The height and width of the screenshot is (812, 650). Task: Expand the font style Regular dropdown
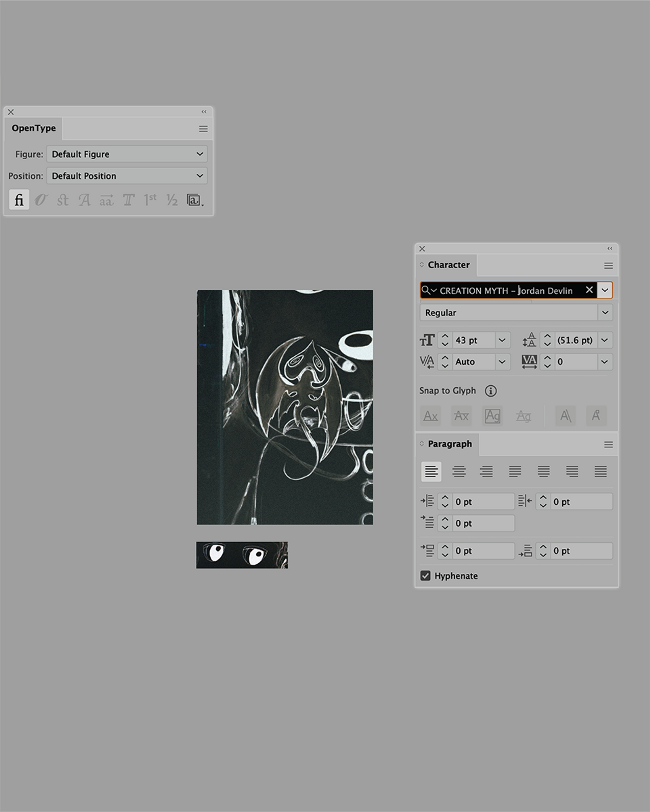[605, 313]
